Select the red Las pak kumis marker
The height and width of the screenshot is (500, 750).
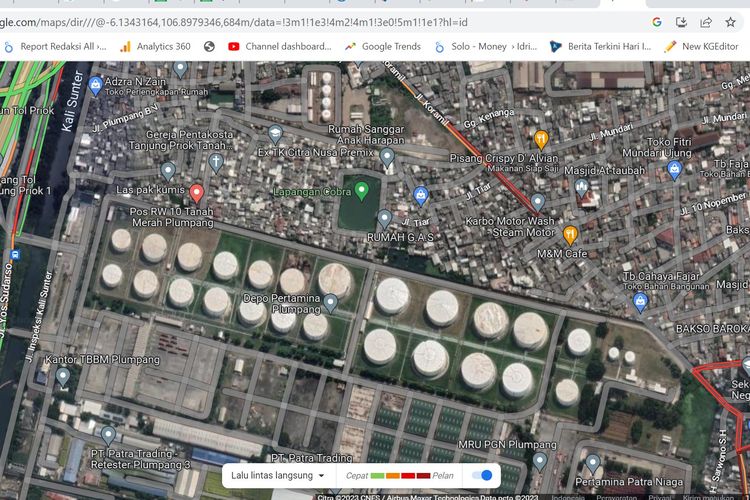[197, 193]
